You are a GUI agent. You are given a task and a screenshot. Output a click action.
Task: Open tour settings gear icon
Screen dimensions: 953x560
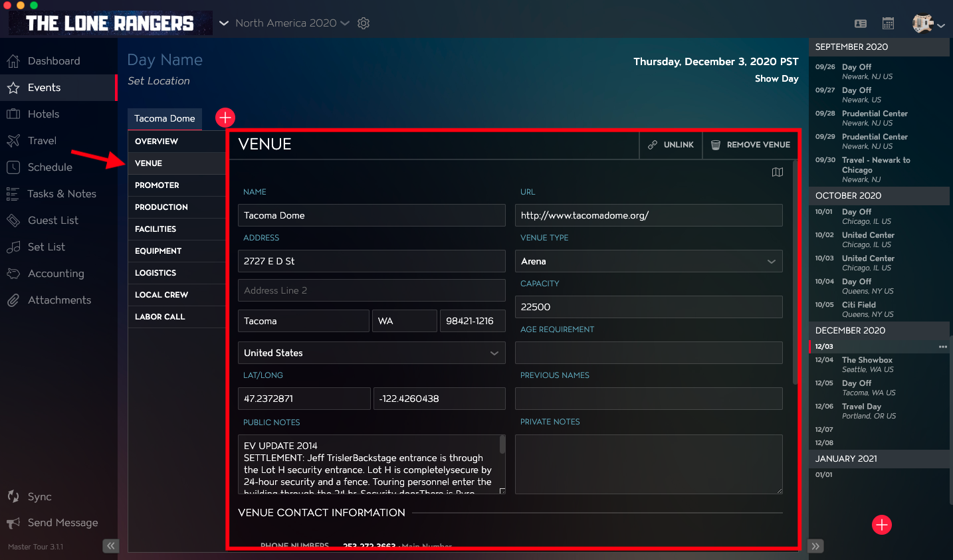pos(364,23)
